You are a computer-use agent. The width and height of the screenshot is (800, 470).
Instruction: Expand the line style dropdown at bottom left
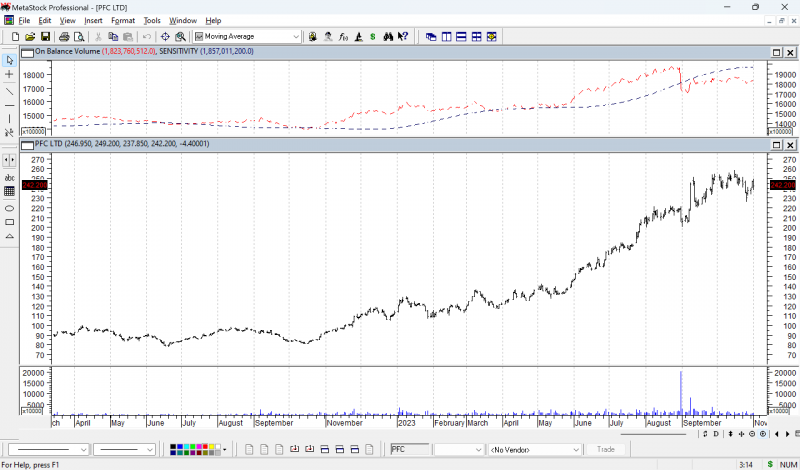coord(82,450)
